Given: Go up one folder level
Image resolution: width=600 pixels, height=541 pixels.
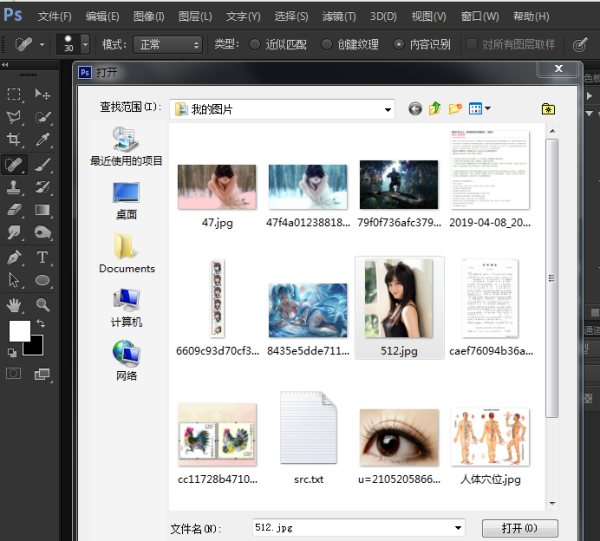Looking at the screenshot, I should [x=435, y=109].
